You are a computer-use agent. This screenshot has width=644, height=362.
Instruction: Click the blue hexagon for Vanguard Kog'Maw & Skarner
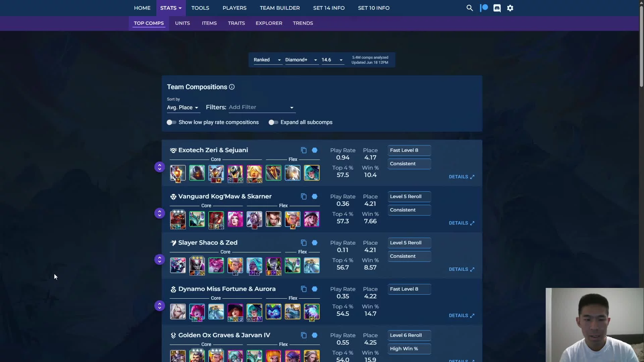(315, 197)
